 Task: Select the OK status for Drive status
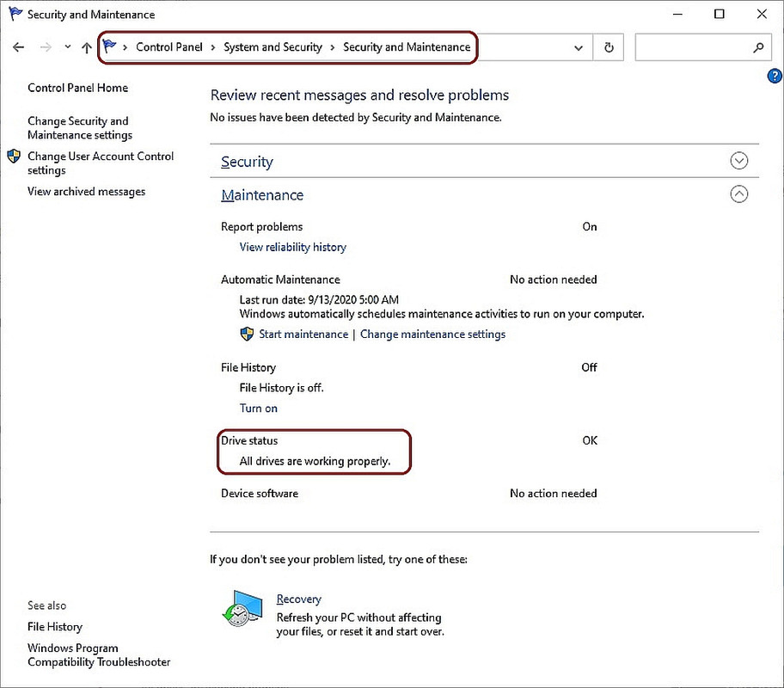(x=590, y=441)
